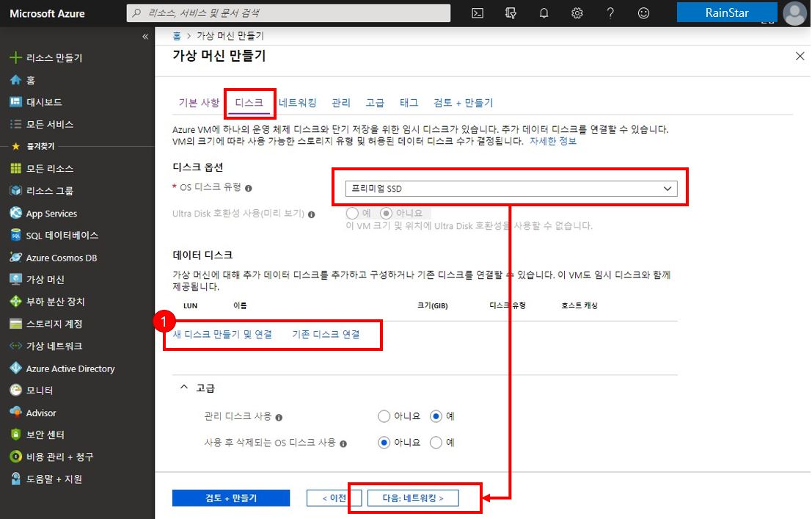Switch to 고급 tab
This screenshot has width=812, height=519.
pyautogui.click(x=375, y=103)
